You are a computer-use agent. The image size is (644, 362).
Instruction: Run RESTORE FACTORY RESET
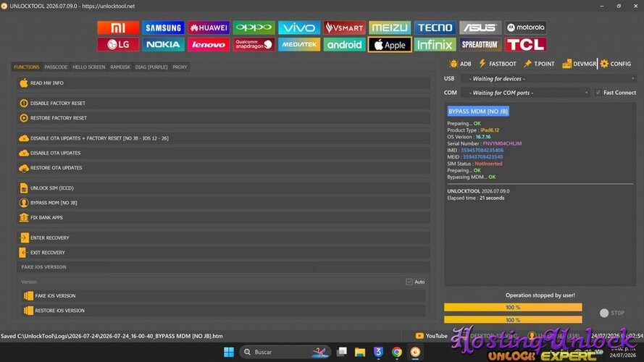click(223, 118)
